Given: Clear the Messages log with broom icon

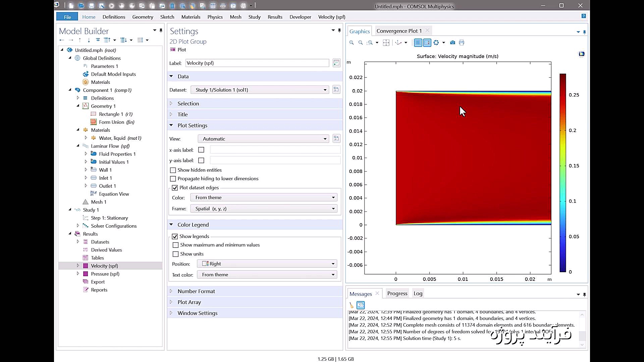Looking at the screenshot, I should pyautogui.click(x=352, y=305).
